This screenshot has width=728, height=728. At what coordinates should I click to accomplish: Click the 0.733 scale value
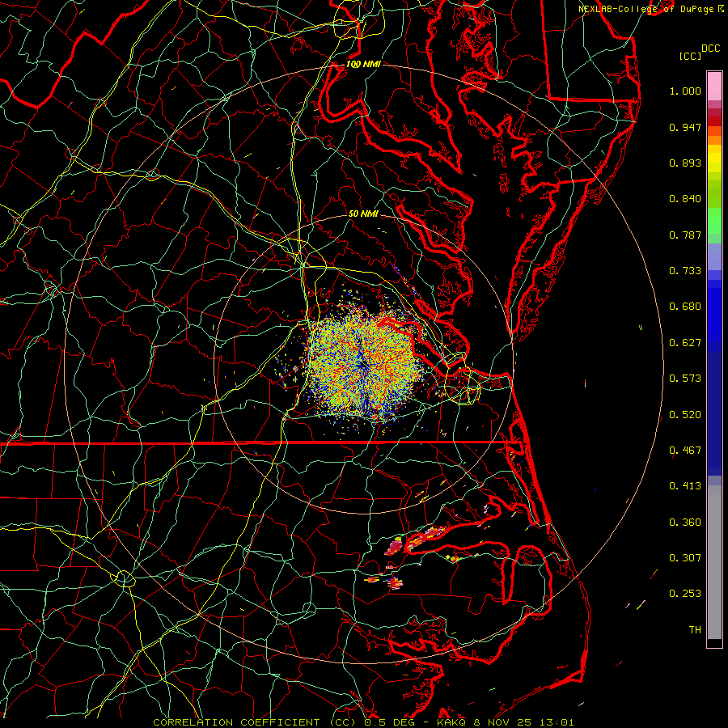tap(685, 271)
